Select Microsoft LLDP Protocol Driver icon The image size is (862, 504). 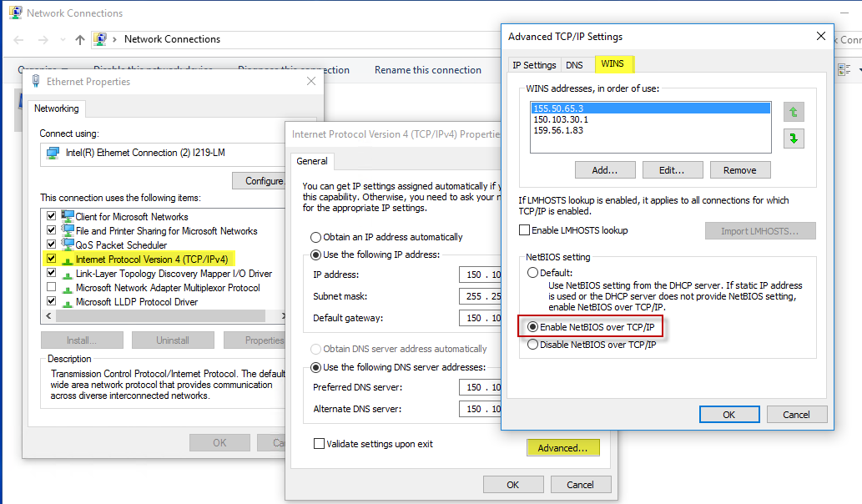tap(68, 303)
